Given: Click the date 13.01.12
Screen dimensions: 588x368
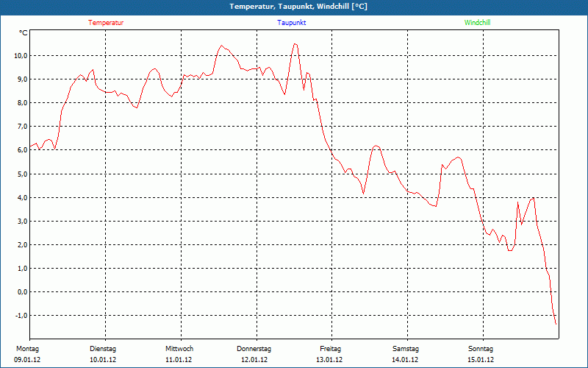Looking at the screenshot, I should (x=329, y=360).
